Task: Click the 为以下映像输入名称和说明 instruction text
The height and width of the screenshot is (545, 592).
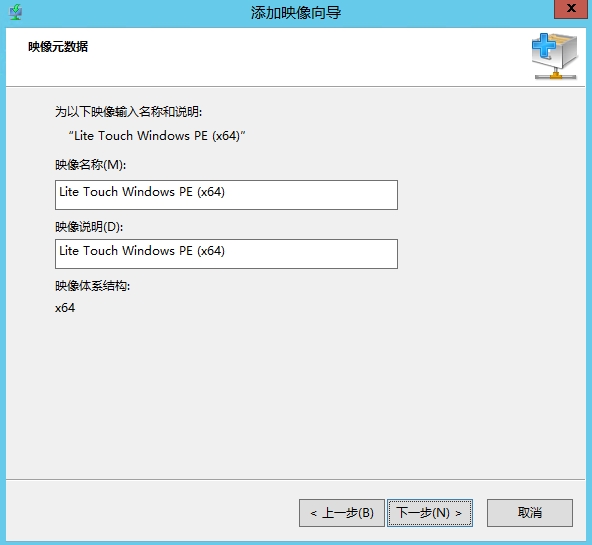Action: click(128, 112)
